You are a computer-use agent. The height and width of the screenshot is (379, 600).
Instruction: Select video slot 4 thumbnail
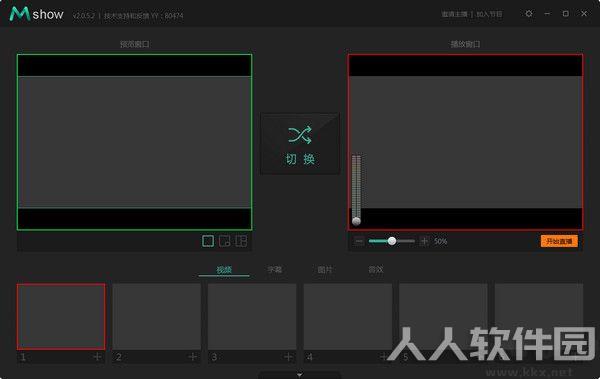click(348, 317)
